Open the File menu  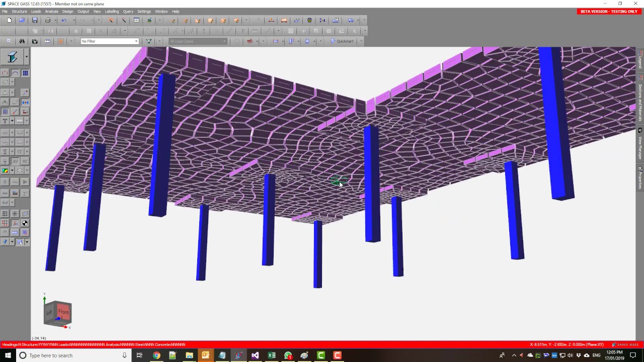point(5,11)
